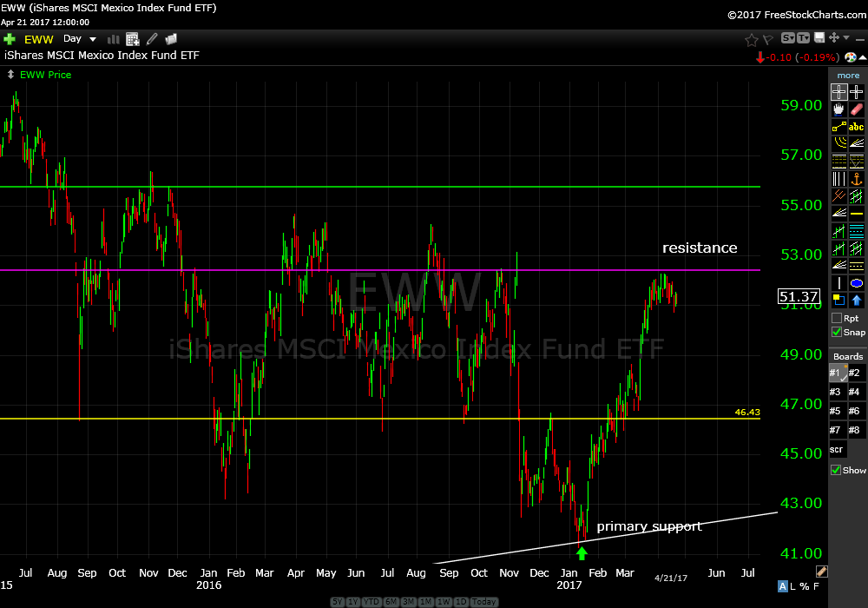The image size is (868, 608).
Task: Pick the hand pan tool
Action: (x=838, y=110)
